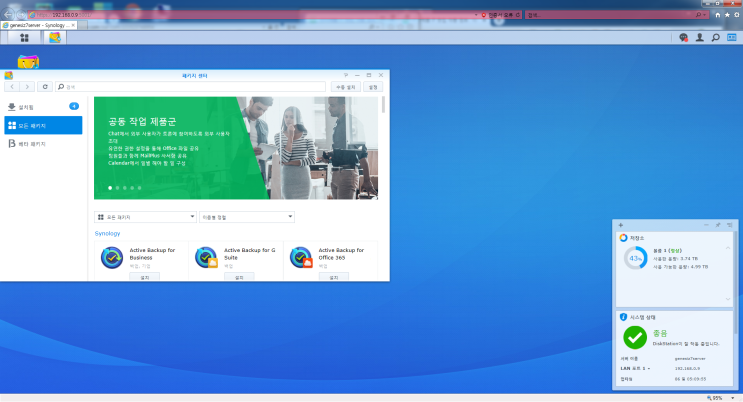Show the second banner slide dot
Image resolution: width=743 pixels, height=402 pixels.
click(118, 188)
